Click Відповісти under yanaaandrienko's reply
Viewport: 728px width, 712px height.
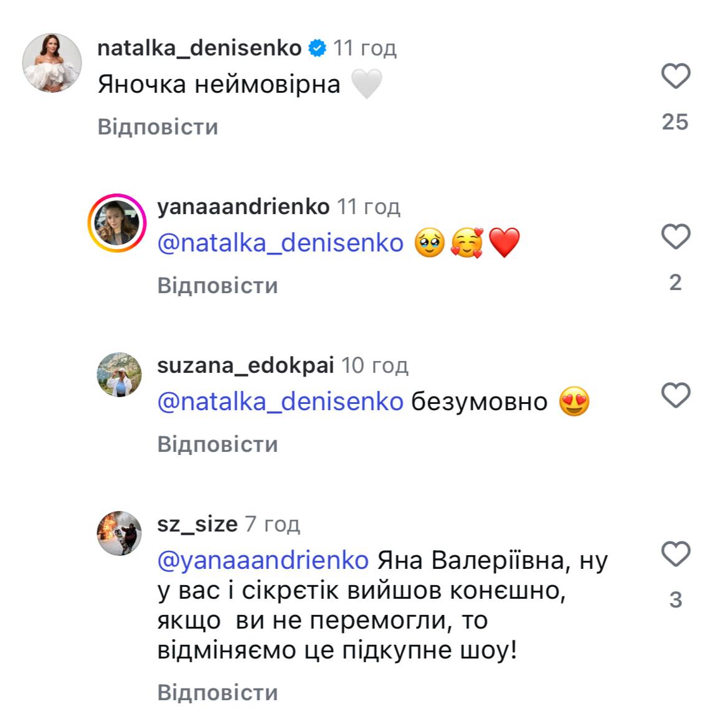[218, 284]
